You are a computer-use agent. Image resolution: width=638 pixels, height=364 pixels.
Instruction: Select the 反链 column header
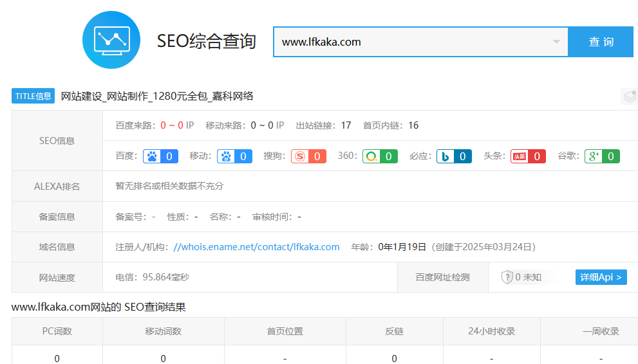(x=394, y=331)
